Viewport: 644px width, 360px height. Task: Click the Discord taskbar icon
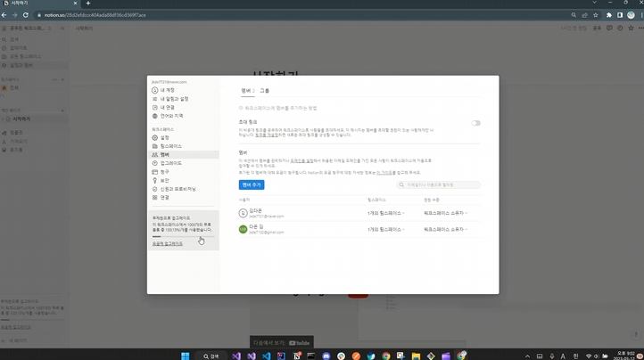[x=326, y=356]
